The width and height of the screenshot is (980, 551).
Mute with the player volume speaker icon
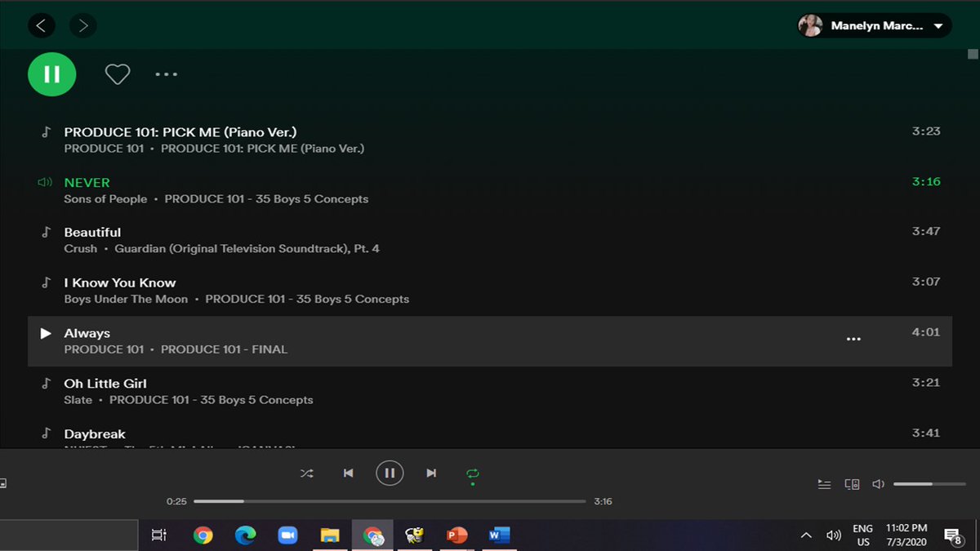click(878, 484)
